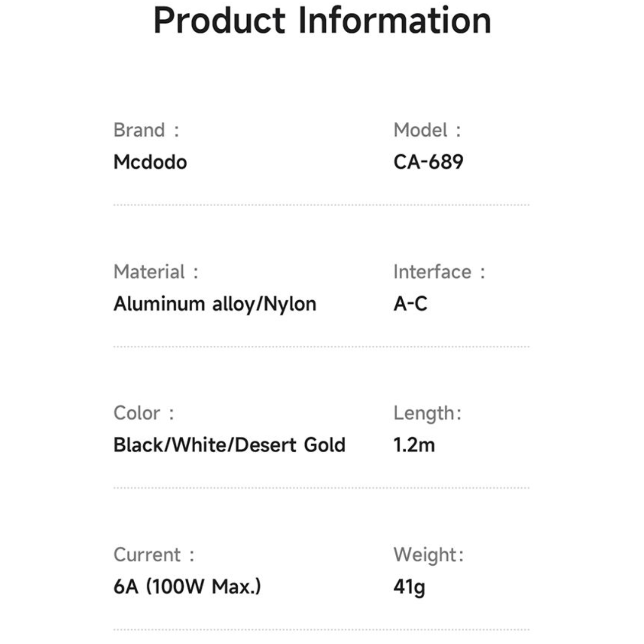This screenshot has height=644, width=644.
Task: Click the Product Information heading
Action: click(322, 21)
